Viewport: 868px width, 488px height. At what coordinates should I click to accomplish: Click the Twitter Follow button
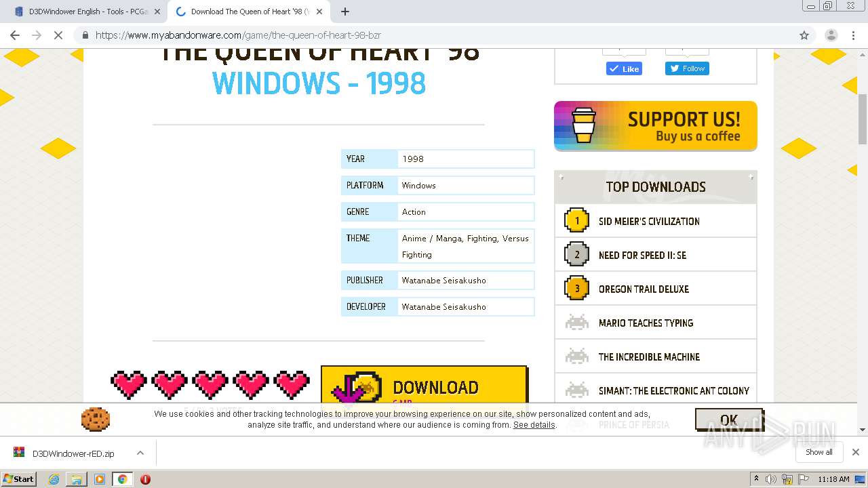tap(687, 68)
